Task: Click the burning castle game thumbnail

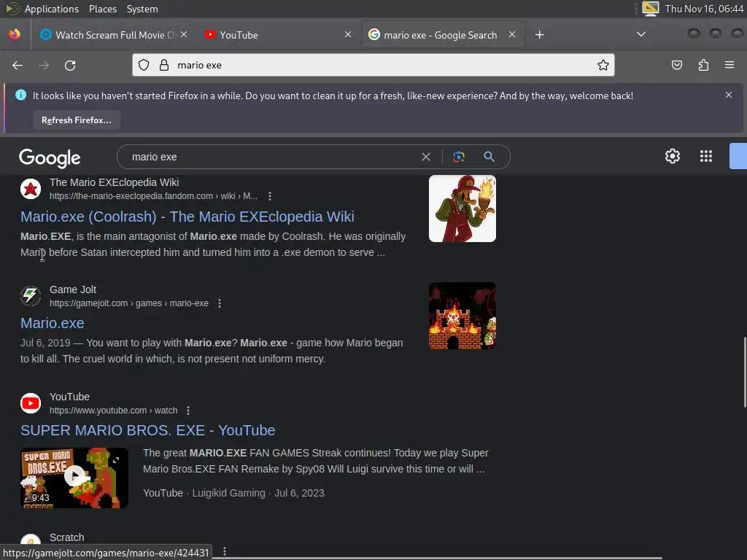Action: (x=462, y=316)
